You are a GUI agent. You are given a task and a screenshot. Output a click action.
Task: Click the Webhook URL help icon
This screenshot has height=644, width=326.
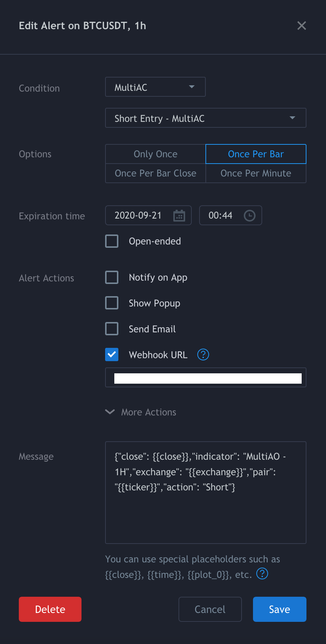pos(203,354)
